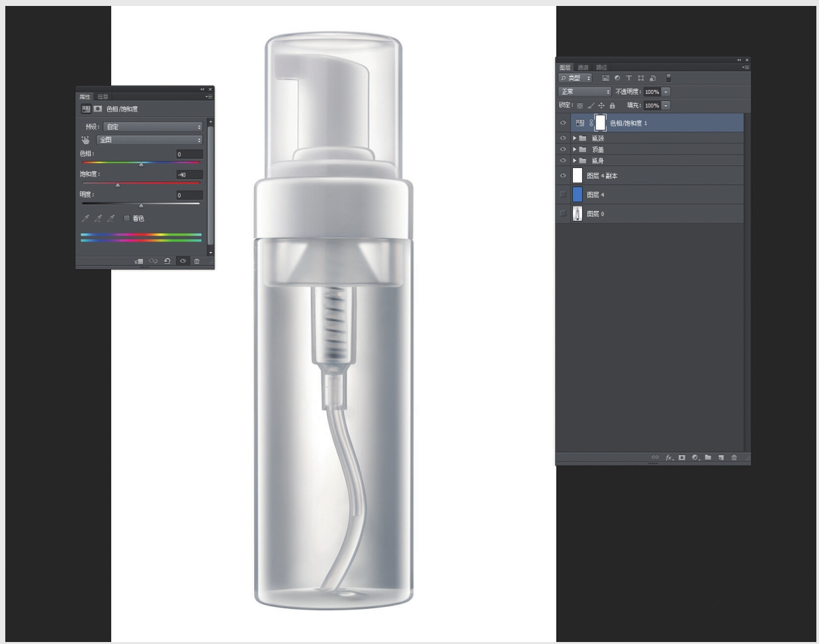Enable the 着色 colorize checkbox
This screenshot has width=819, height=644.
[x=127, y=218]
